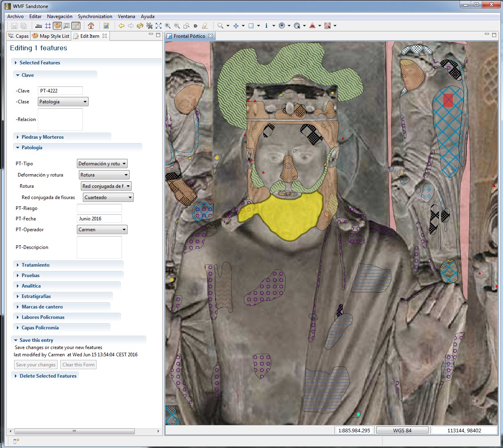Click the eraser icon in toolbar
Screen dimensions: 503x448
click(x=205, y=26)
